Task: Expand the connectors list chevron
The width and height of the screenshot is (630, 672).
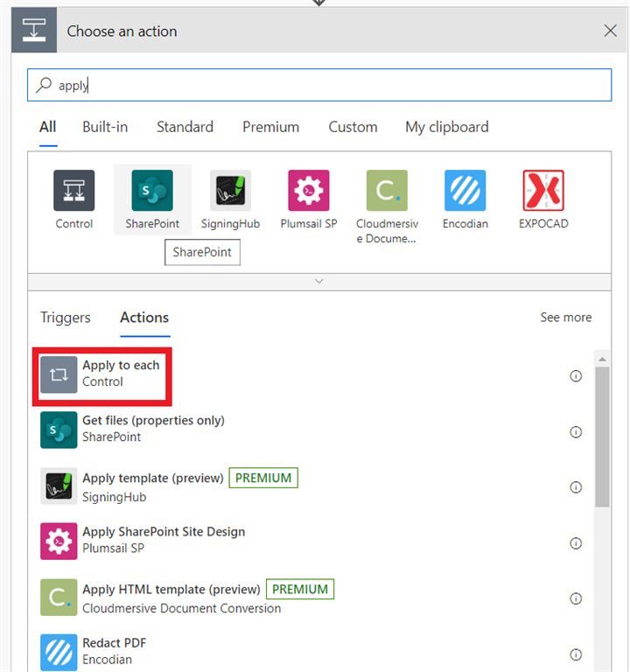Action: [x=318, y=281]
